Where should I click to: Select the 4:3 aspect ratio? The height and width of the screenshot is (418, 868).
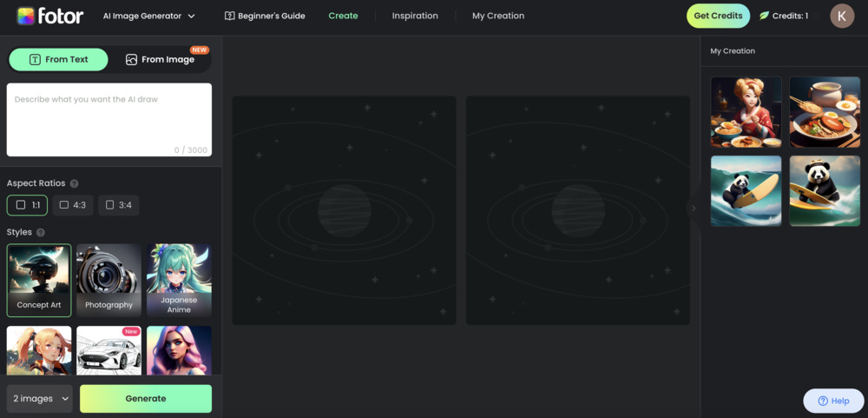73,205
